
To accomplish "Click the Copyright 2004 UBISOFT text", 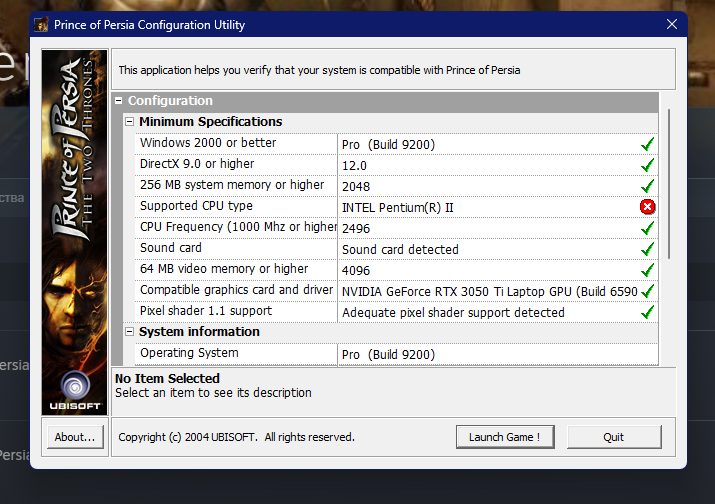I will (x=236, y=437).
